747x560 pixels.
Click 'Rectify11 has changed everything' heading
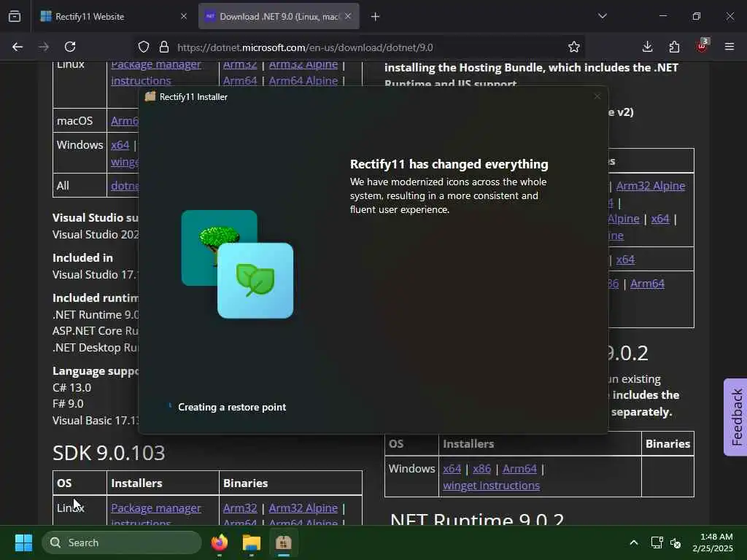point(449,164)
